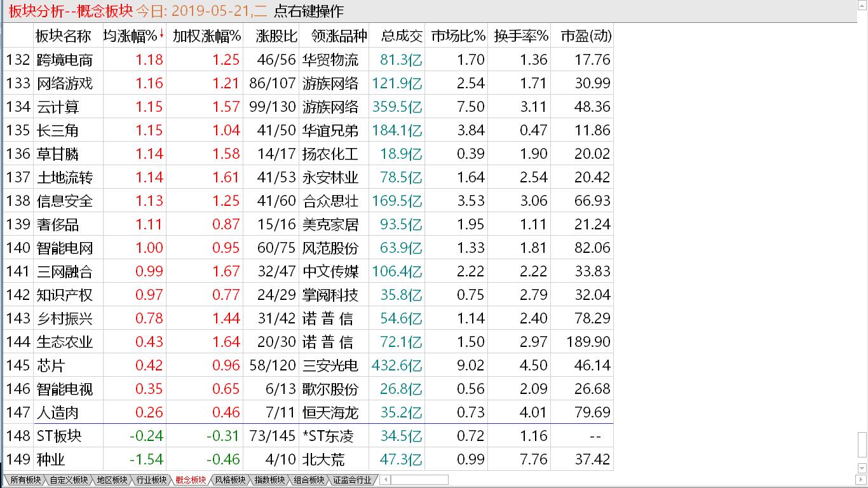This screenshot has width=868, height=488.
Task: Click the 189.90 P/E value
Action: click(588, 342)
